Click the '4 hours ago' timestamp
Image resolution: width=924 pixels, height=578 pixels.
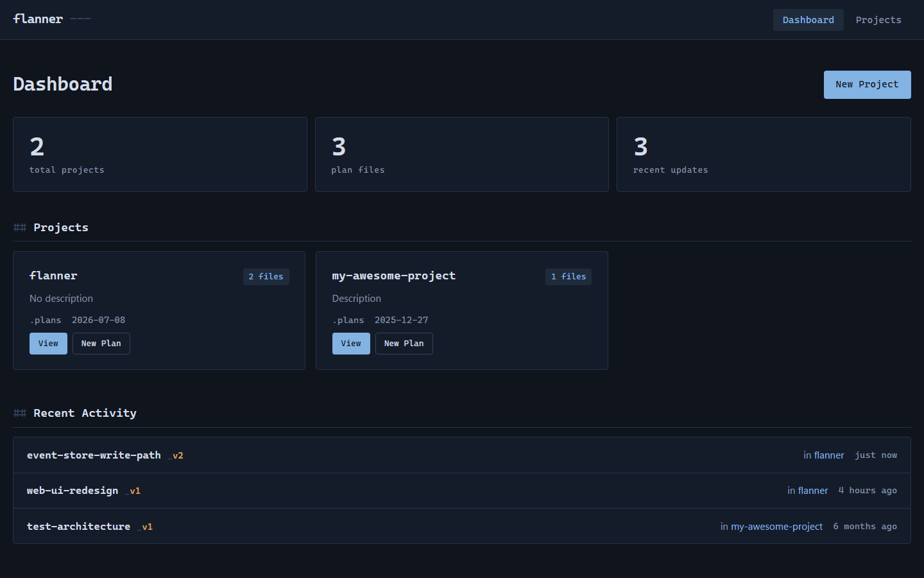pyautogui.click(x=868, y=491)
